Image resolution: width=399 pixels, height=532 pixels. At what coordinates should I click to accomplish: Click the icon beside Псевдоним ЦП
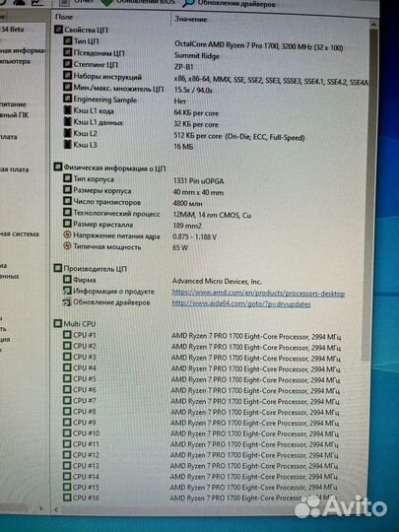[x=68, y=52]
